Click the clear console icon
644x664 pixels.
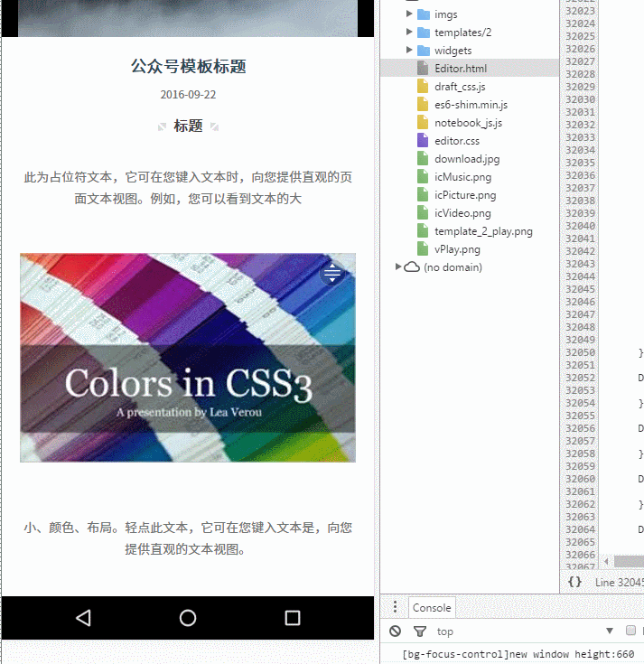[x=395, y=631]
